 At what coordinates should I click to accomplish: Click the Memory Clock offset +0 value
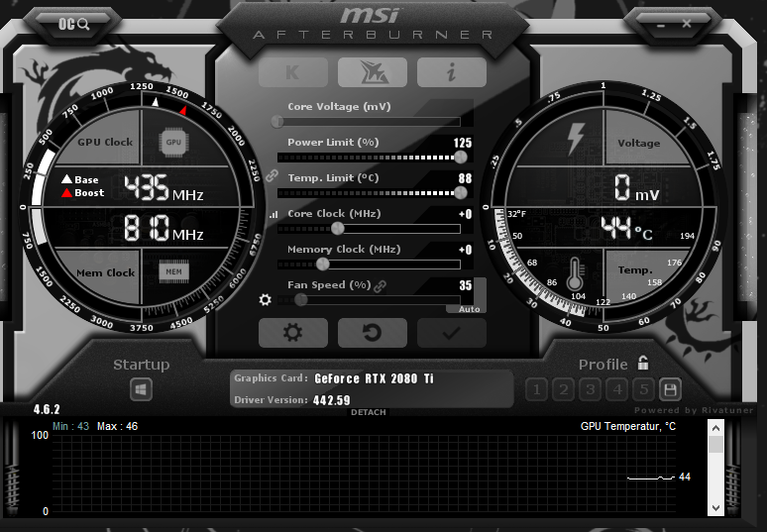tap(465, 250)
